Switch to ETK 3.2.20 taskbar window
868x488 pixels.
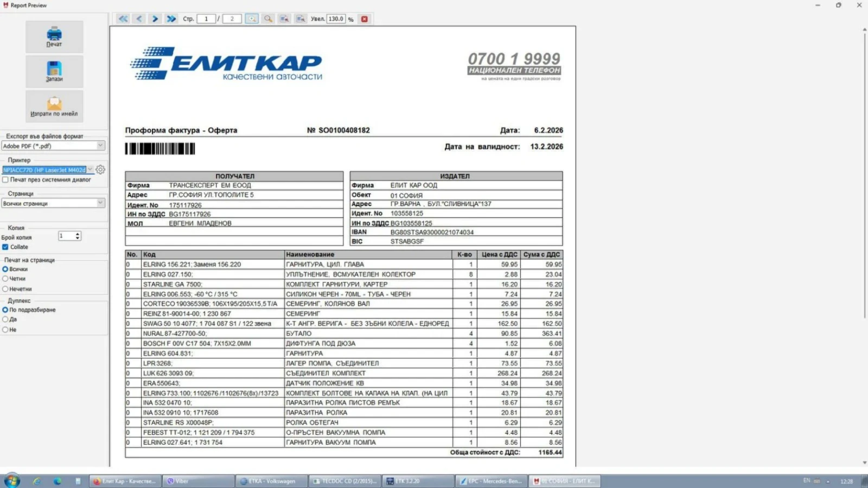(x=418, y=481)
